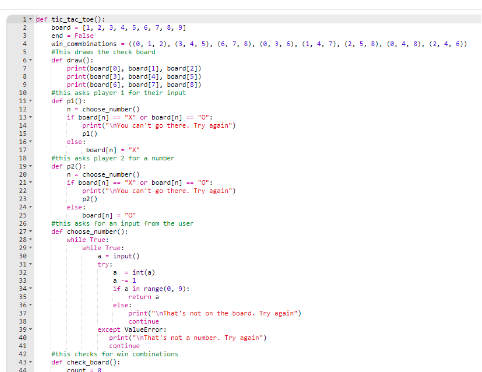
Task: Fold the outer while True arrow on line 28
Action: 31,240
